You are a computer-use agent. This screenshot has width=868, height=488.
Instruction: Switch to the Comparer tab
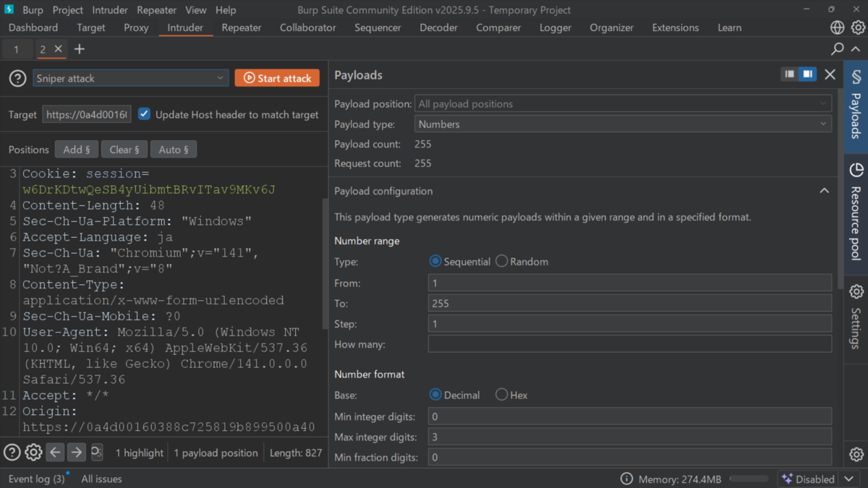point(498,27)
